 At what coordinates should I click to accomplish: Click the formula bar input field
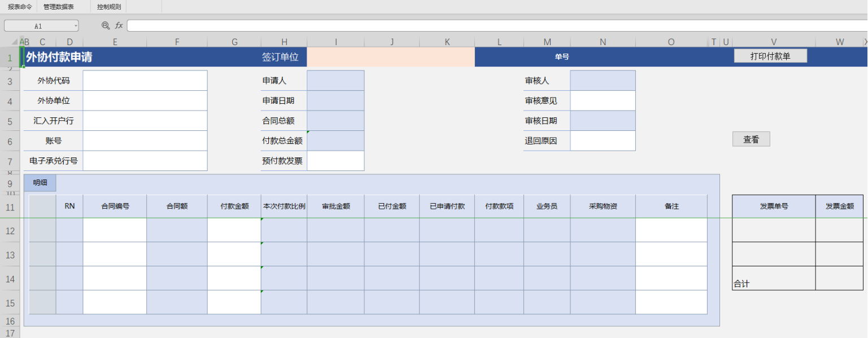(x=497, y=26)
